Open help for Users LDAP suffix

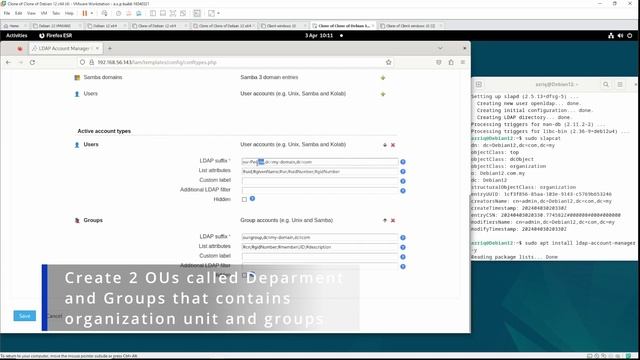click(403, 162)
